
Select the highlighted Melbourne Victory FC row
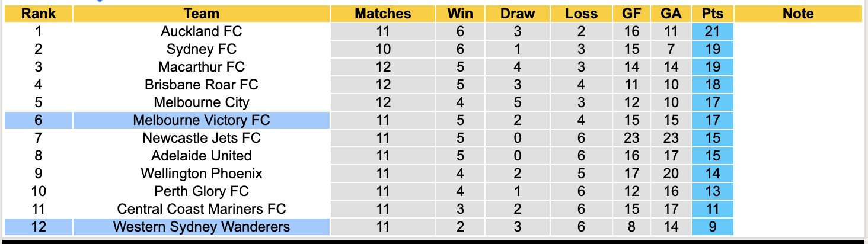coord(202,120)
